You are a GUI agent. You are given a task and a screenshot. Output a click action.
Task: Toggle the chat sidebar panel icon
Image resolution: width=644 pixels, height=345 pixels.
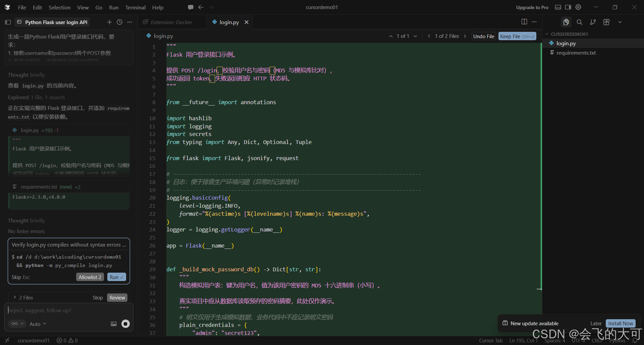(8, 22)
